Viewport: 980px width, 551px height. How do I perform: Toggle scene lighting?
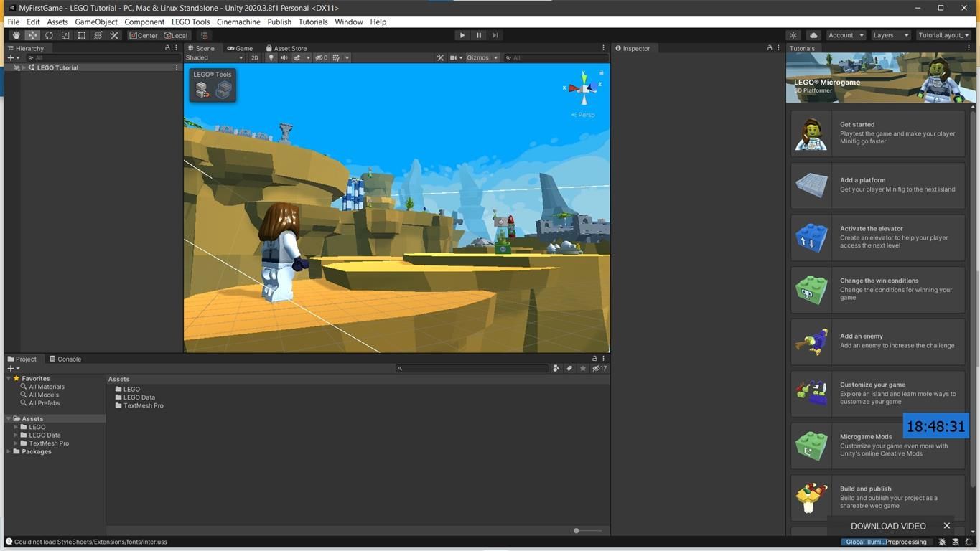271,57
